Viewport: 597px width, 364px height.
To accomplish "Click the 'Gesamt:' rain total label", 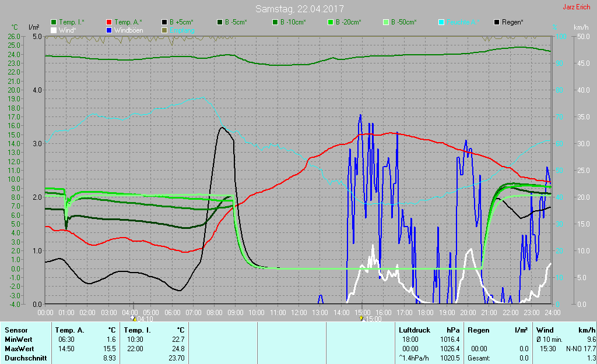I will click(x=479, y=358).
